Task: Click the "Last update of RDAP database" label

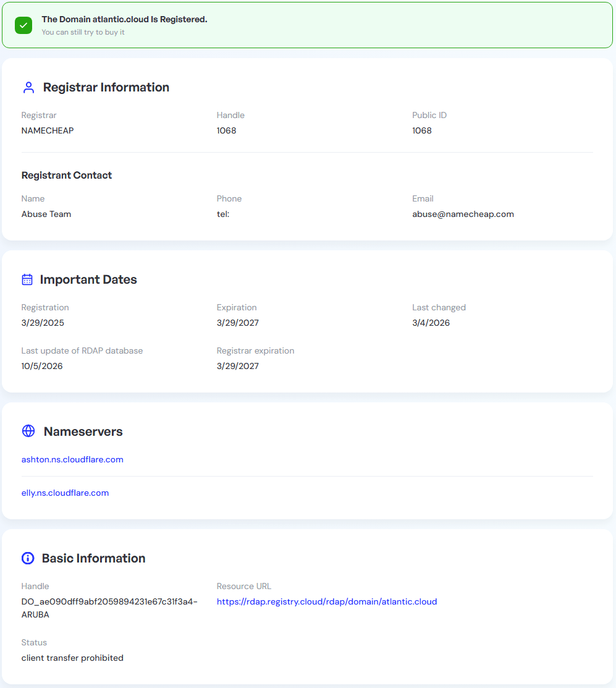Action: (82, 350)
